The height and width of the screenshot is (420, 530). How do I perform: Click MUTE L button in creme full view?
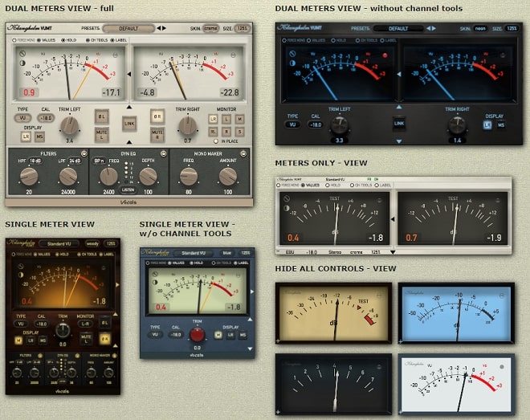101,134
